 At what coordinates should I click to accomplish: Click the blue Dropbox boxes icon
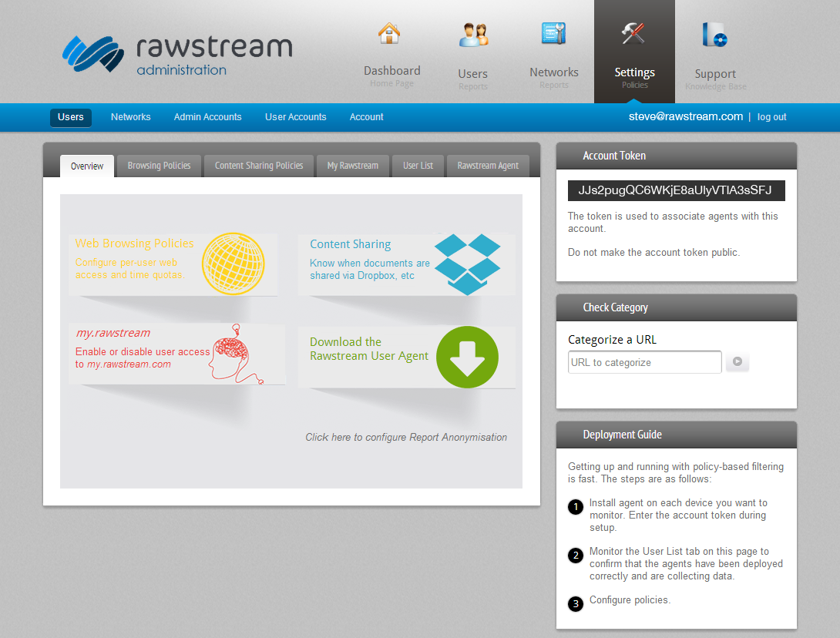tap(467, 264)
